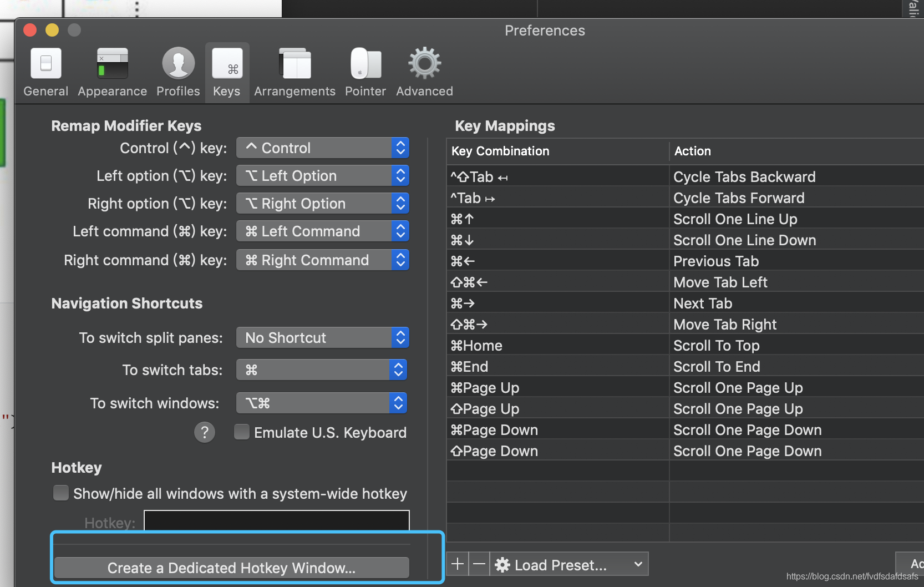Viewport: 924px width, 587px height.
Task: Click the ⌘End key combination cell
Action: [x=557, y=366]
